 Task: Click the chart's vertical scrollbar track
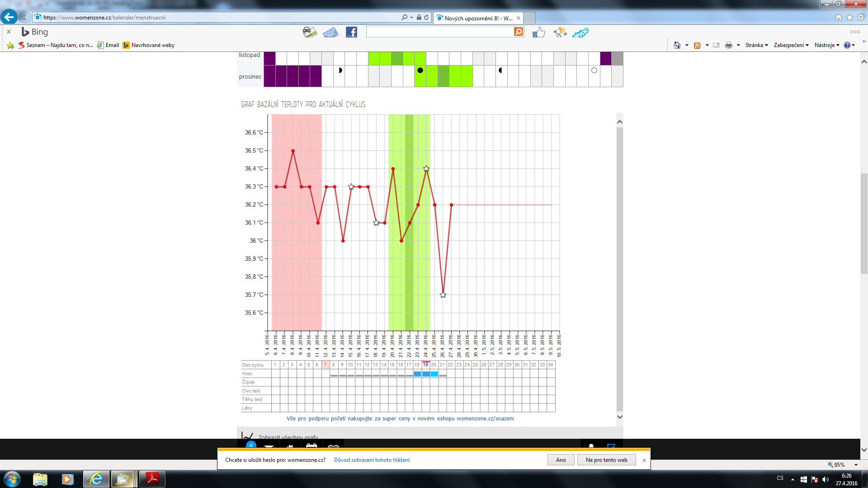(619, 271)
